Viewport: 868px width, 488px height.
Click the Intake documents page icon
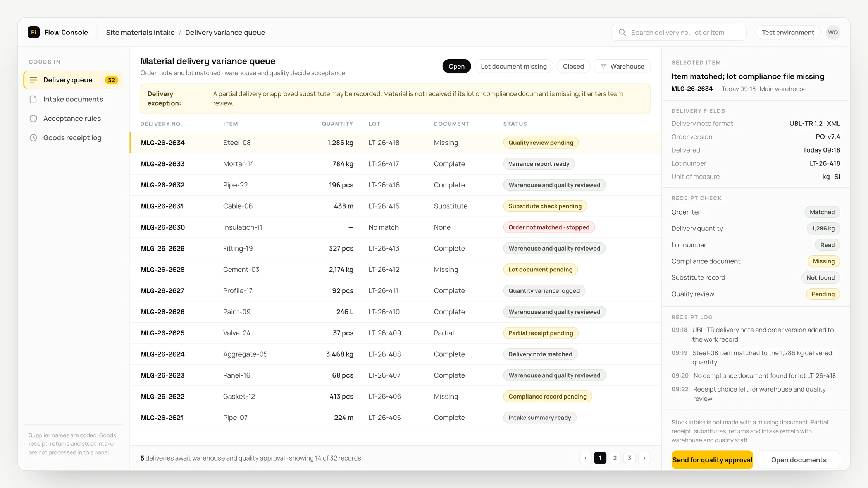pos(33,100)
